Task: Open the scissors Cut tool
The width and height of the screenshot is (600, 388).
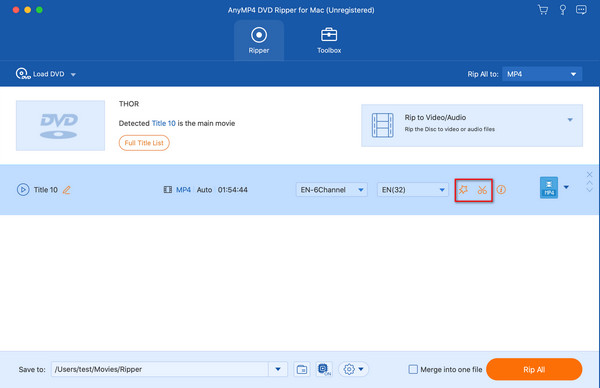Action: 482,190
